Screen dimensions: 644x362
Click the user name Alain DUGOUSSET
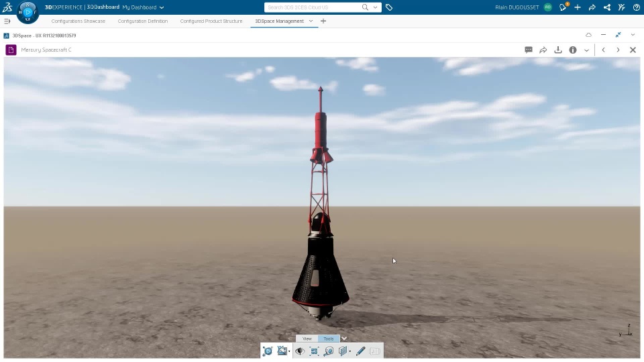[517, 7]
